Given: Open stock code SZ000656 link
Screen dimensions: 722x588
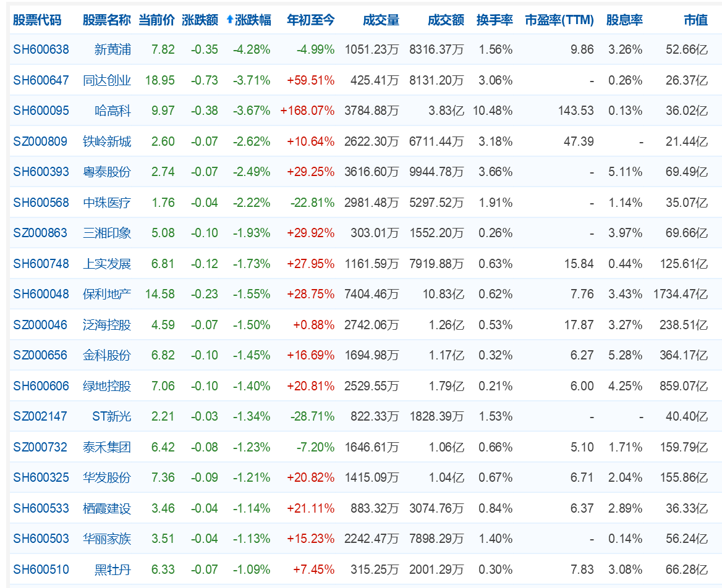Looking at the screenshot, I should (40, 355).
